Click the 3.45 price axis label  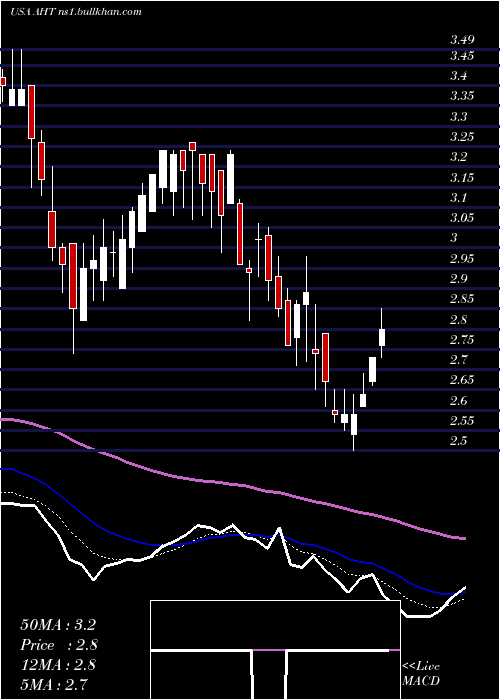click(x=462, y=56)
